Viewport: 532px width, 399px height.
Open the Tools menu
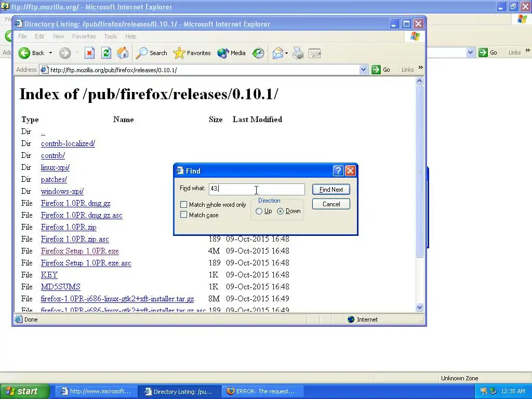tap(111, 36)
